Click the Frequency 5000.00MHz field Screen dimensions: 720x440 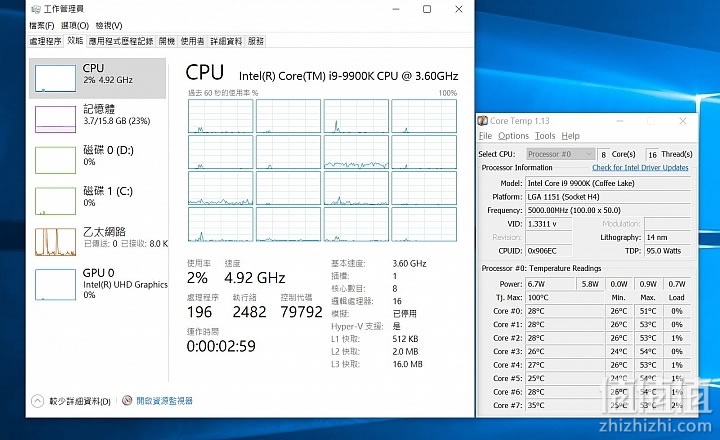tap(608, 210)
